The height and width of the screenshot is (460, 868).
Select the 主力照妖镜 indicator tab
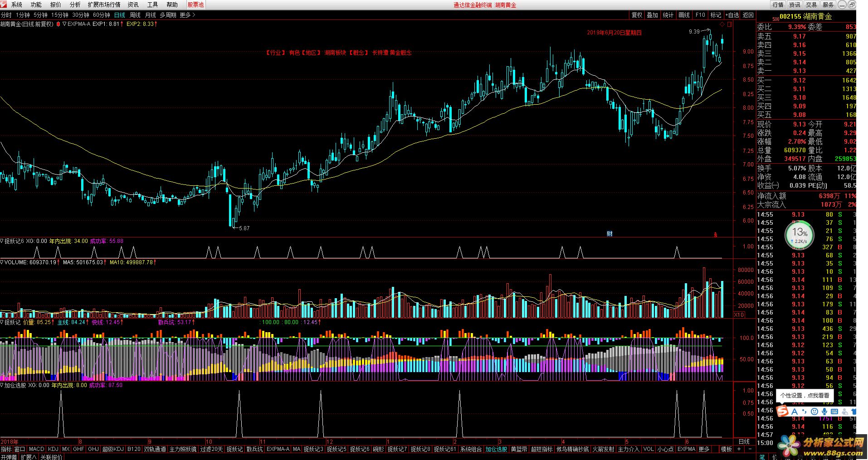(x=183, y=449)
